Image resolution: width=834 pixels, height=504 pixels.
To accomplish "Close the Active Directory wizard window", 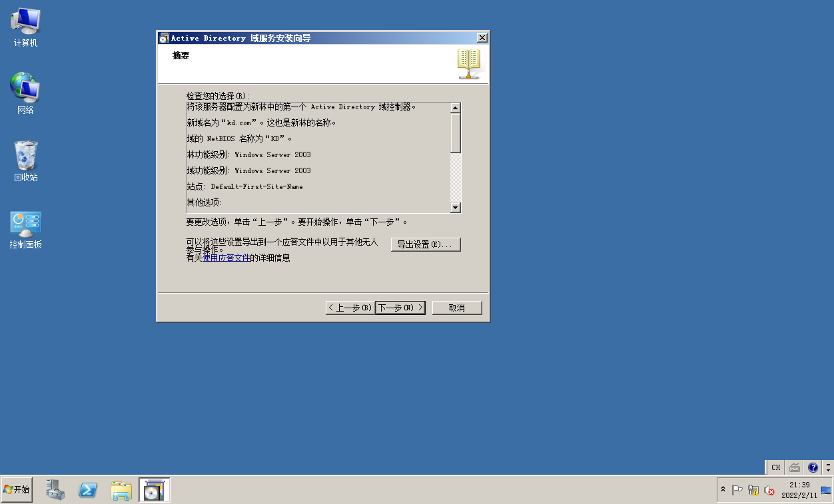I will point(482,38).
